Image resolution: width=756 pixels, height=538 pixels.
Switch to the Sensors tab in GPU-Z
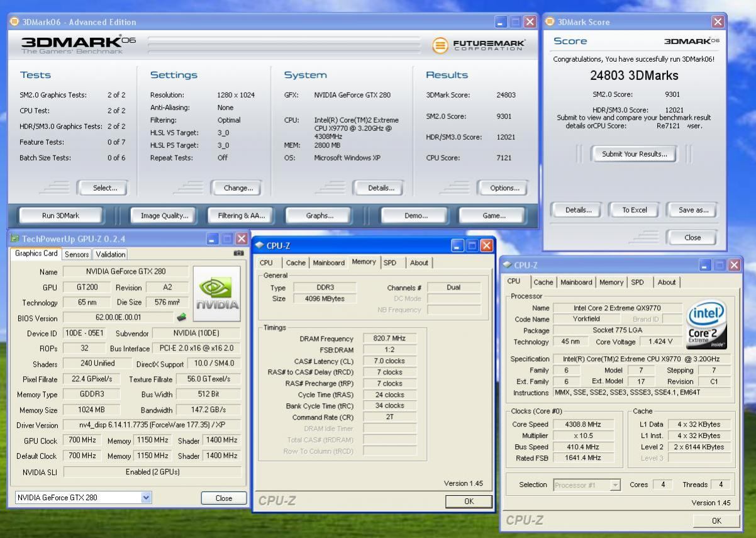(77, 254)
